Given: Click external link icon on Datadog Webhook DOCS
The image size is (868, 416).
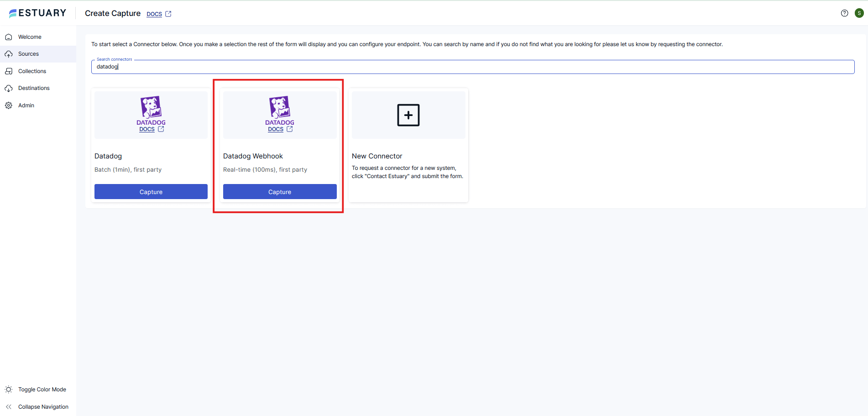Looking at the screenshot, I should (x=290, y=129).
